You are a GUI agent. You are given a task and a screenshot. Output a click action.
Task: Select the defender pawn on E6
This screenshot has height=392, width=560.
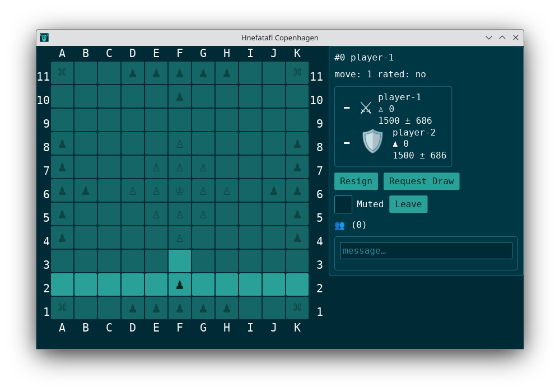tap(156, 192)
